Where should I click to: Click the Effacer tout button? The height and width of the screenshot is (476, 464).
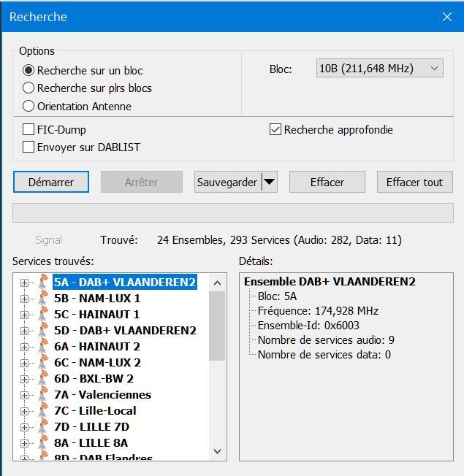point(415,182)
